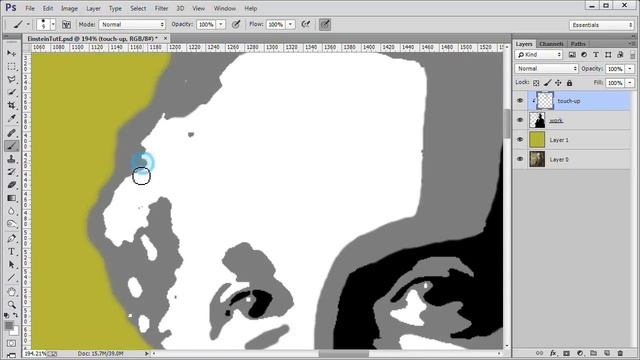Add a layer style with fx icon
Viewport: 640px width, 360px height.
point(553,353)
